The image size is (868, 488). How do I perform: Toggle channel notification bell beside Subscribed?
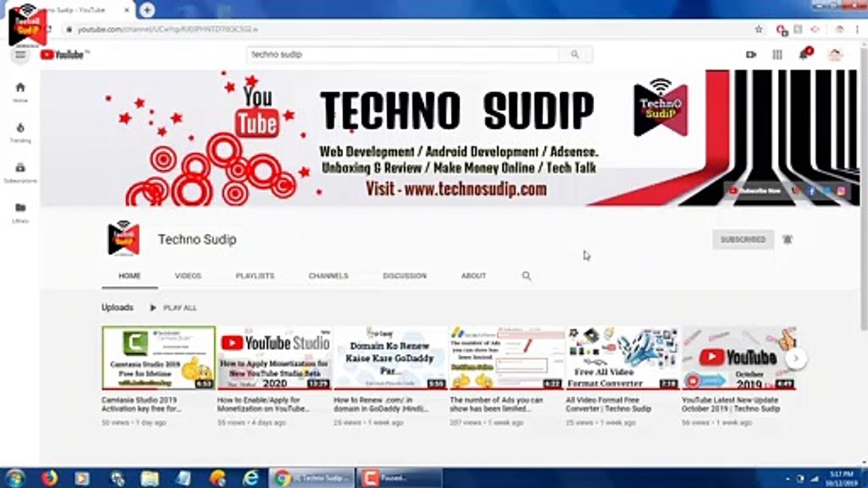(x=787, y=239)
